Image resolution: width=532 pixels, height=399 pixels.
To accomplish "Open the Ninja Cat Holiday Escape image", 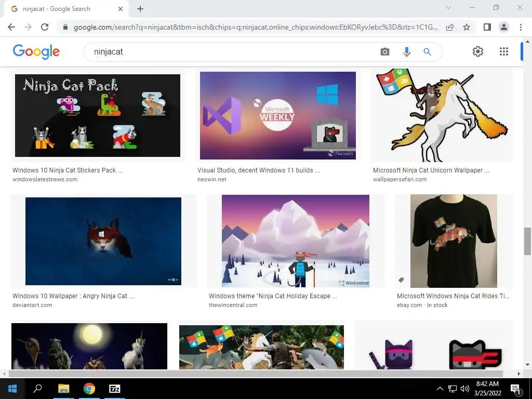I will click(x=296, y=241).
